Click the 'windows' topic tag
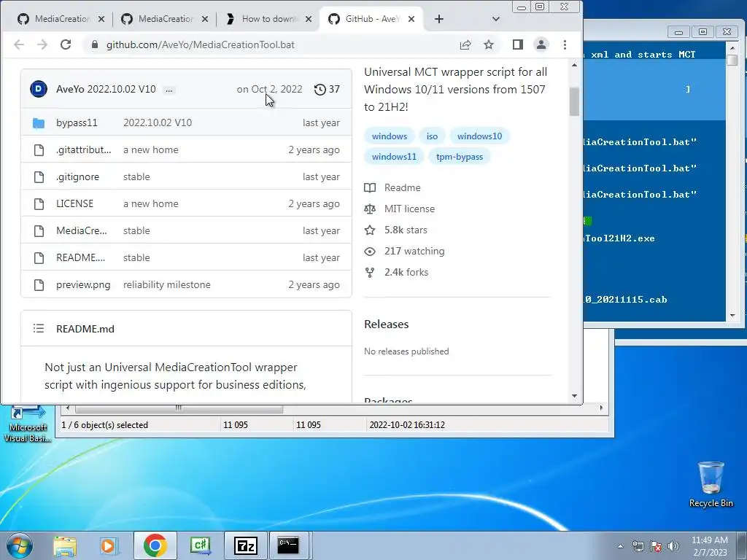This screenshot has height=560, width=747. pyautogui.click(x=390, y=136)
